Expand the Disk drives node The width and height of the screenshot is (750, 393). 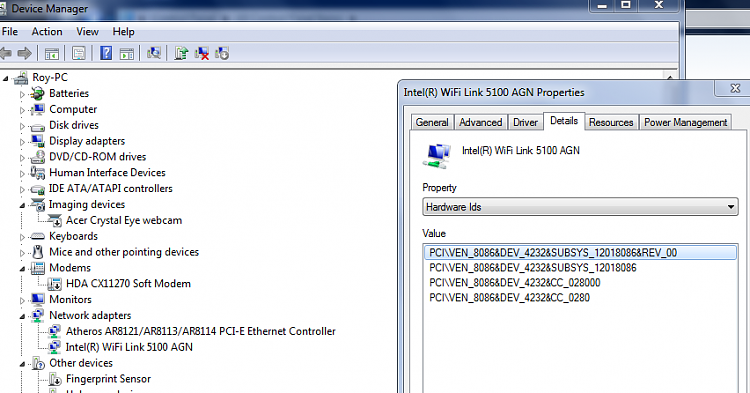pyautogui.click(x=22, y=126)
